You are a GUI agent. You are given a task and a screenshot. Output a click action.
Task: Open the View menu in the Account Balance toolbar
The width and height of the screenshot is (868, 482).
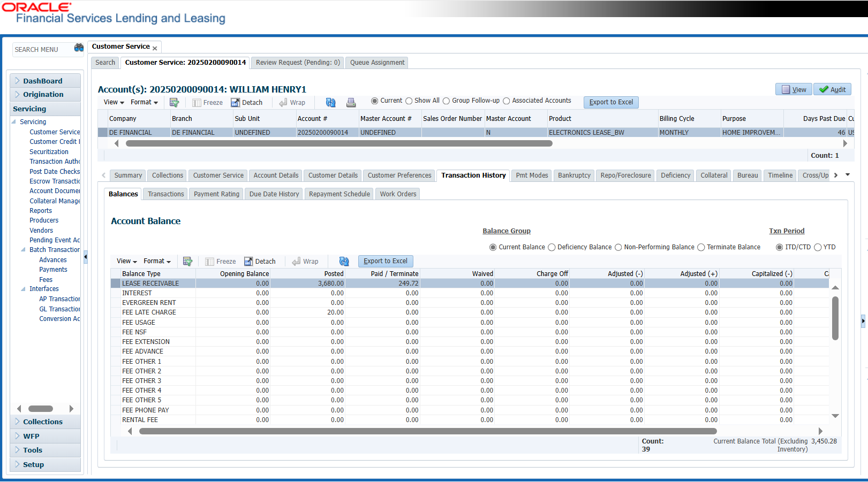tap(127, 261)
